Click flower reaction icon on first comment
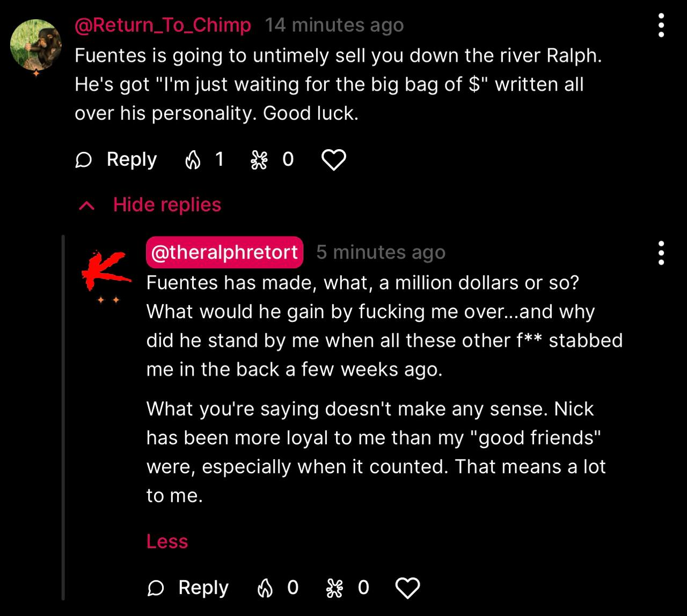Viewport: 687px width, 616px height. point(259,160)
